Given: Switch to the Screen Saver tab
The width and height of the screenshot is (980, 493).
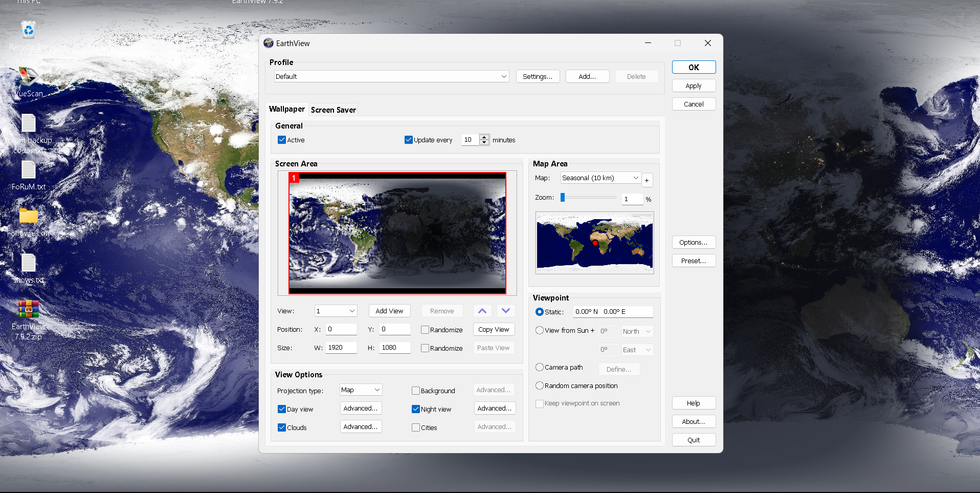Looking at the screenshot, I should (x=333, y=110).
